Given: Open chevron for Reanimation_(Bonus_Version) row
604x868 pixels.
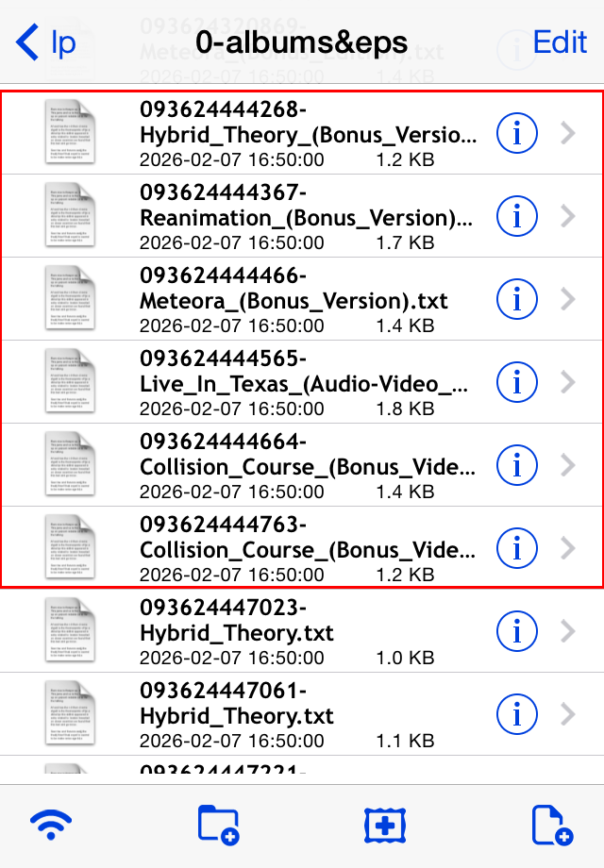Looking at the screenshot, I should 568,216.
